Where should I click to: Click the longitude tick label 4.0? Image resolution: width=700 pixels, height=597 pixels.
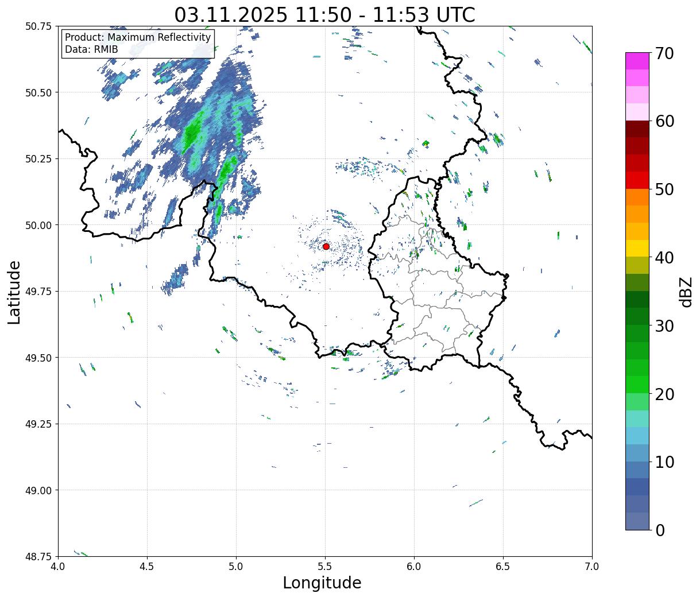[x=58, y=566]
